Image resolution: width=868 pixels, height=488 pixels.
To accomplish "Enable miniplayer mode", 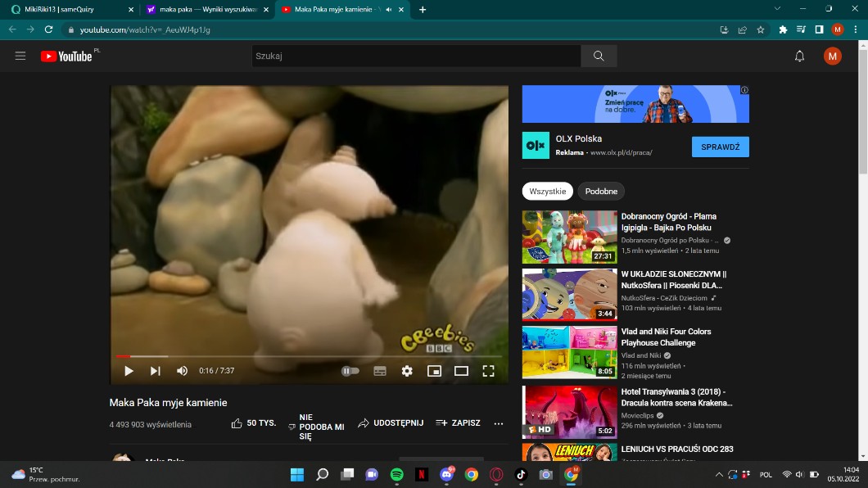I will point(434,371).
